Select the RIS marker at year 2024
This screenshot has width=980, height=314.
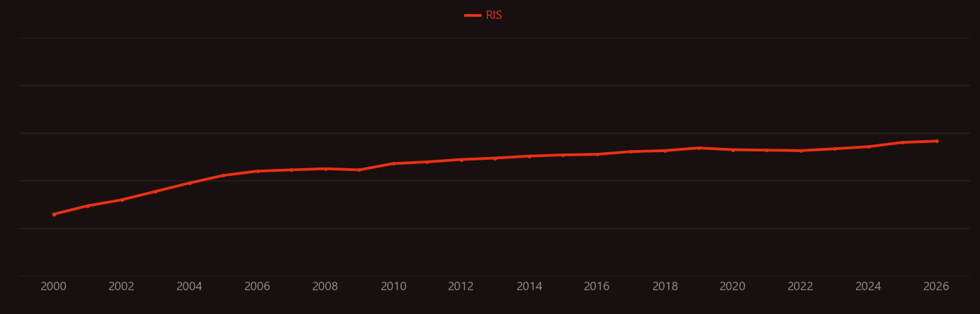[869, 146]
